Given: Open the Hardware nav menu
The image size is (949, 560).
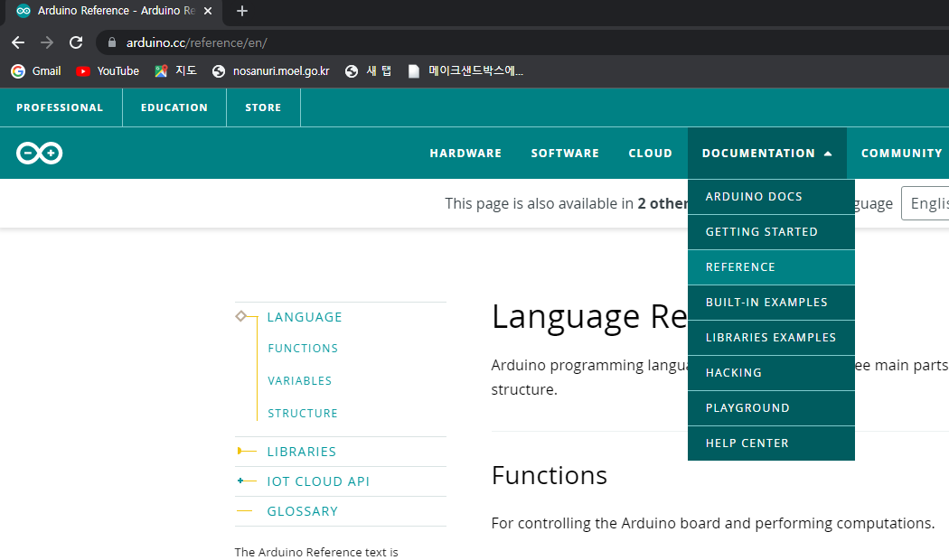Looking at the screenshot, I should click(465, 153).
